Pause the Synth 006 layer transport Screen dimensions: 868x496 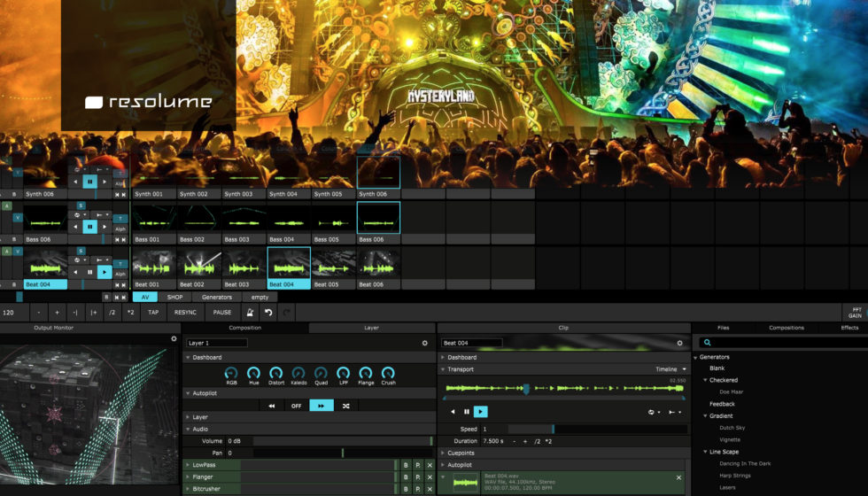(x=89, y=181)
